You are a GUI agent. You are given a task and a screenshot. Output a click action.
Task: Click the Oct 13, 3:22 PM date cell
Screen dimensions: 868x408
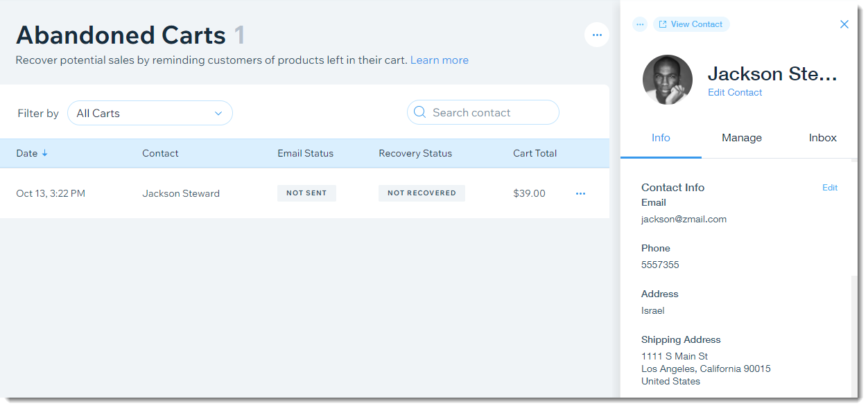(51, 193)
